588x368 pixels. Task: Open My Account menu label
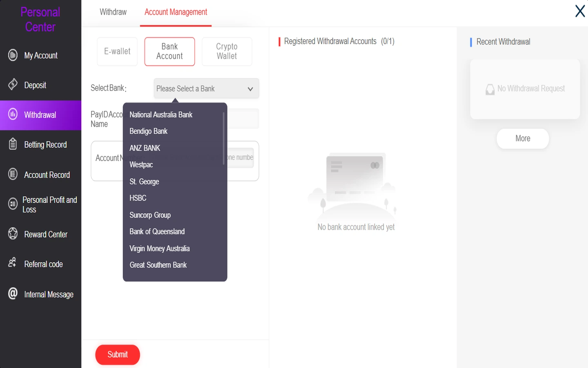click(x=41, y=55)
